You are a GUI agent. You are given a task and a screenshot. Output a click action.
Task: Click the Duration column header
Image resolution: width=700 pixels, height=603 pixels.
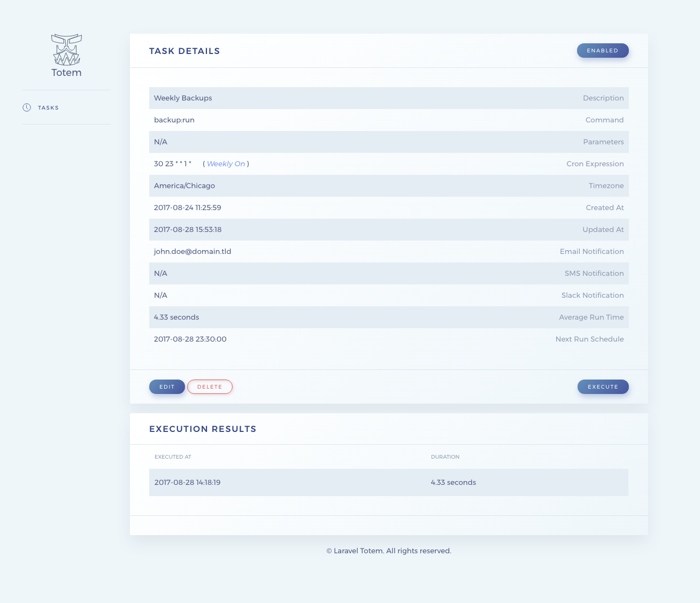[445, 457]
